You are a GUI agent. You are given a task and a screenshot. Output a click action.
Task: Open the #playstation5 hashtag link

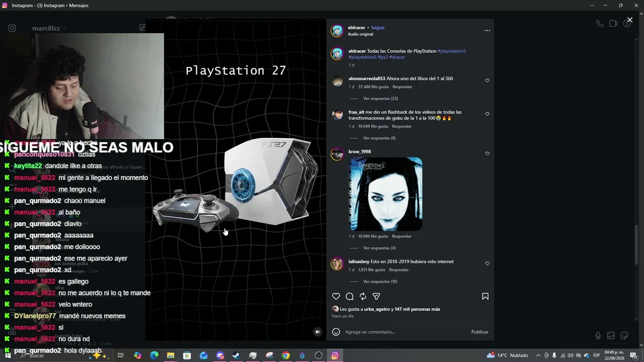click(452, 51)
